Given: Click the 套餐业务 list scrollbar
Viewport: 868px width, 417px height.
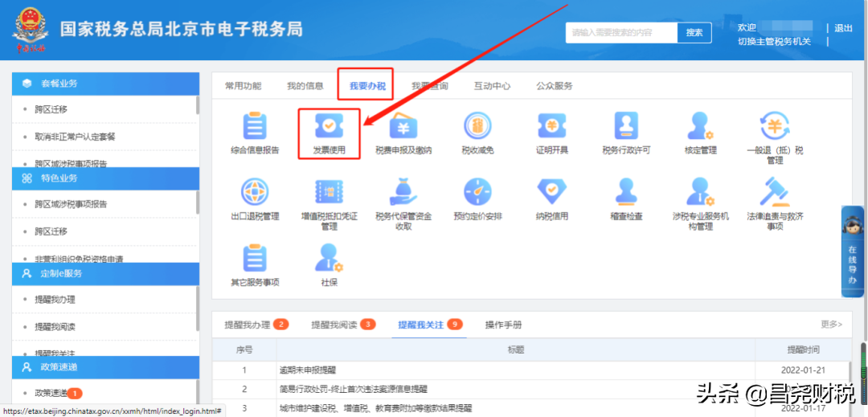Looking at the screenshot, I should pyautogui.click(x=198, y=105).
